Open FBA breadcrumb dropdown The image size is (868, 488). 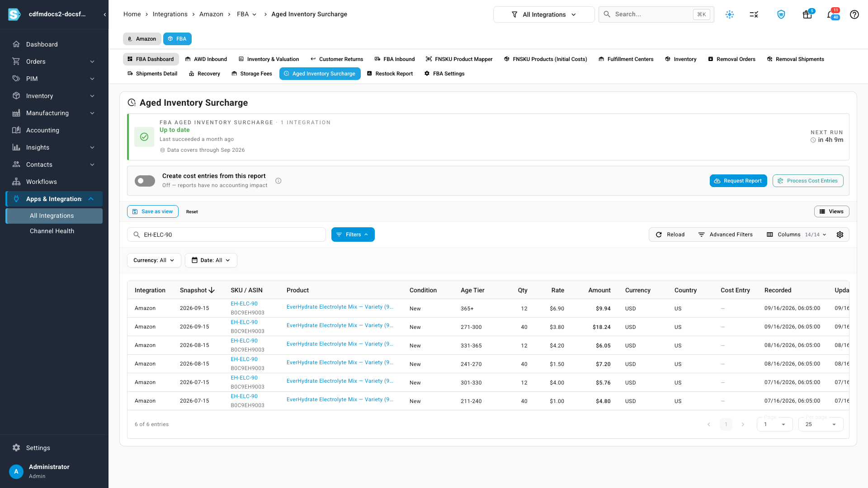pos(247,14)
